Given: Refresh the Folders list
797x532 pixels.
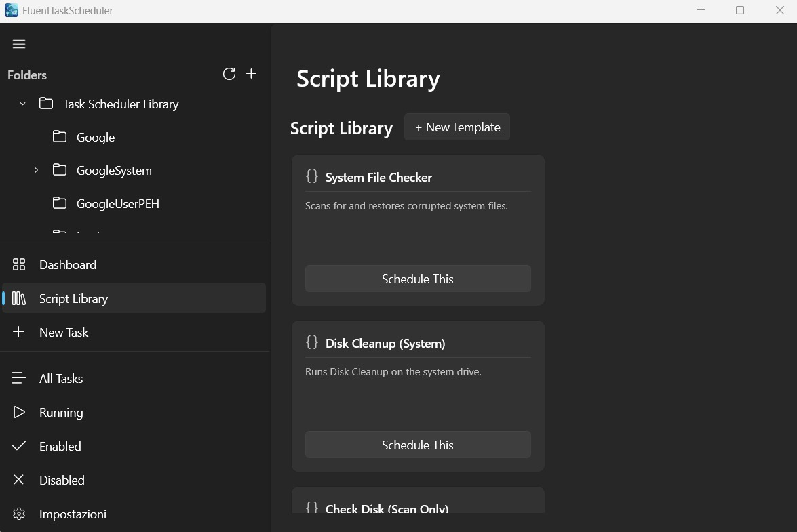Looking at the screenshot, I should pos(229,74).
